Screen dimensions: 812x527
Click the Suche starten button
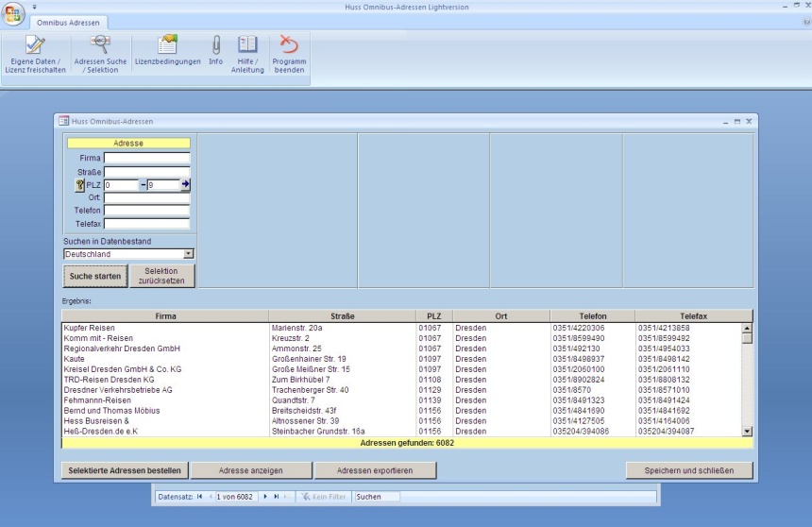point(95,276)
